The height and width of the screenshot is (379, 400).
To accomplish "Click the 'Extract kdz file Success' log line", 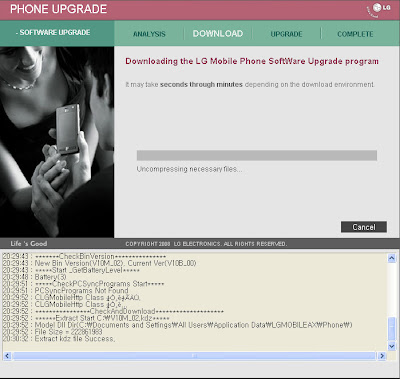I will coord(75,339).
